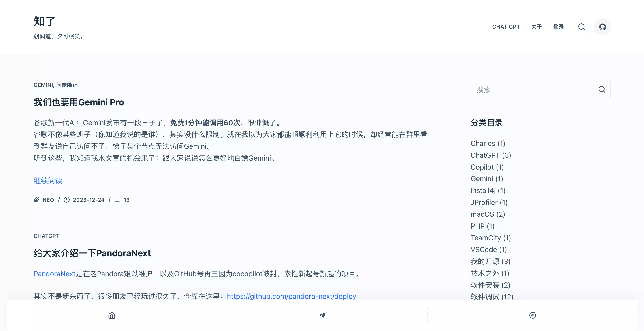Select the home icon in the bottom bar

(112, 315)
